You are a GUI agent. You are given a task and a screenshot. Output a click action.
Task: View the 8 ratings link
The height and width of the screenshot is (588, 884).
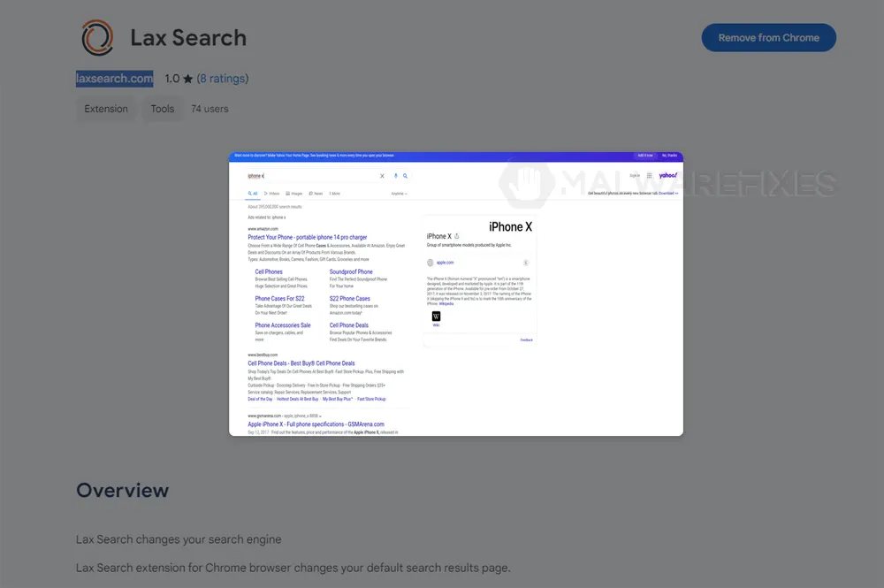click(223, 79)
